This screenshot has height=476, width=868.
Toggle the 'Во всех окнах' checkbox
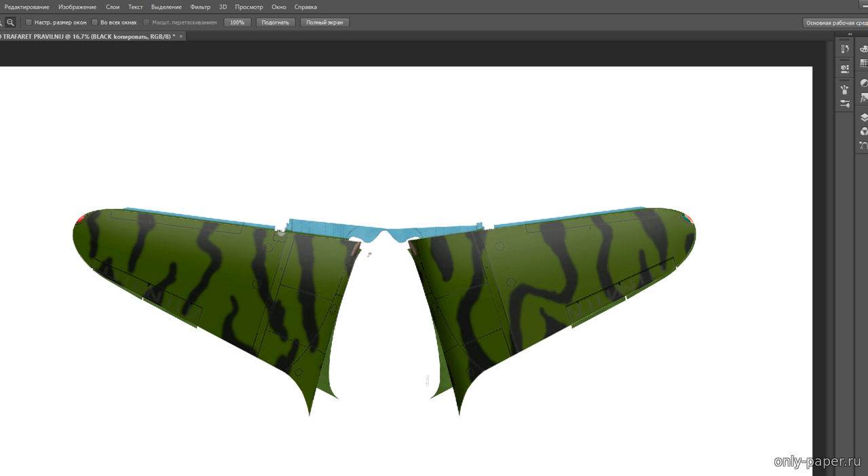pyautogui.click(x=94, y=22)
